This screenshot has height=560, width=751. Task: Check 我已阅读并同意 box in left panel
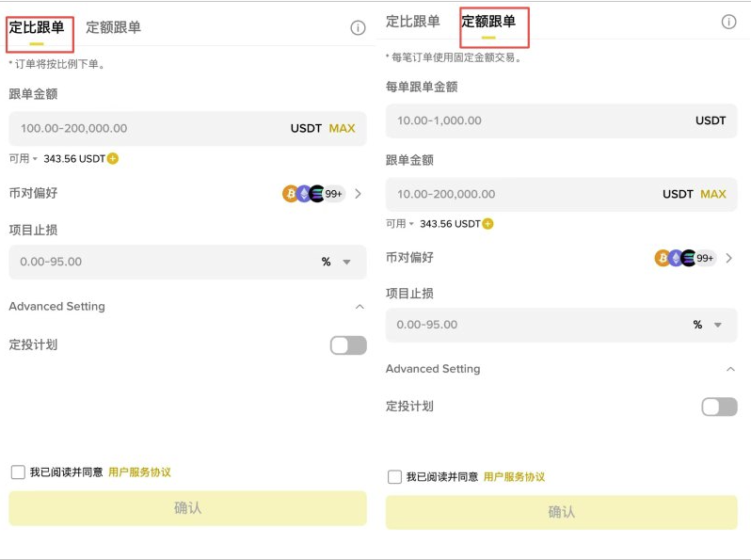[18, 472]
